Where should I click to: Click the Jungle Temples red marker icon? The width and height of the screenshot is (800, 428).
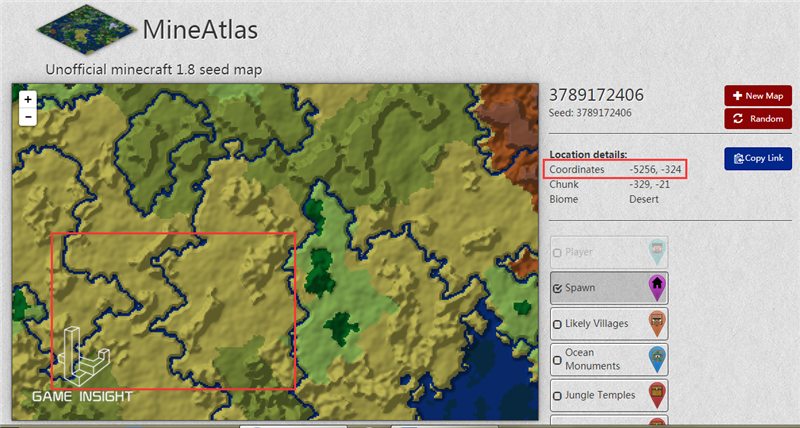click(x=657, y=395)
